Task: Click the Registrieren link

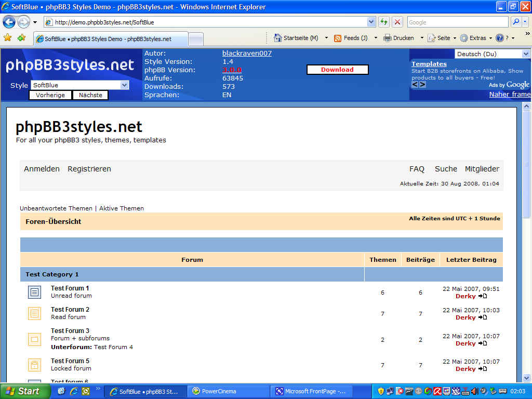Action: 89,169
